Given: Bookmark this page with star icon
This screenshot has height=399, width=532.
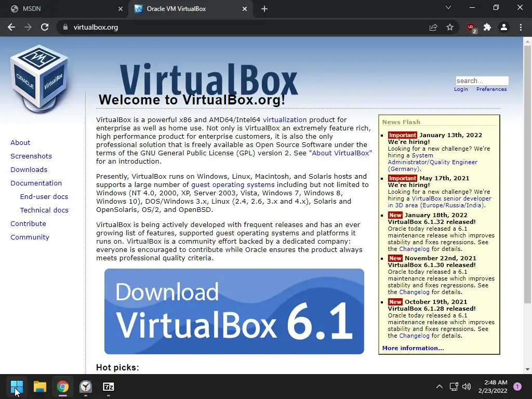Looking at the screenshot, I should coord(450,27).
